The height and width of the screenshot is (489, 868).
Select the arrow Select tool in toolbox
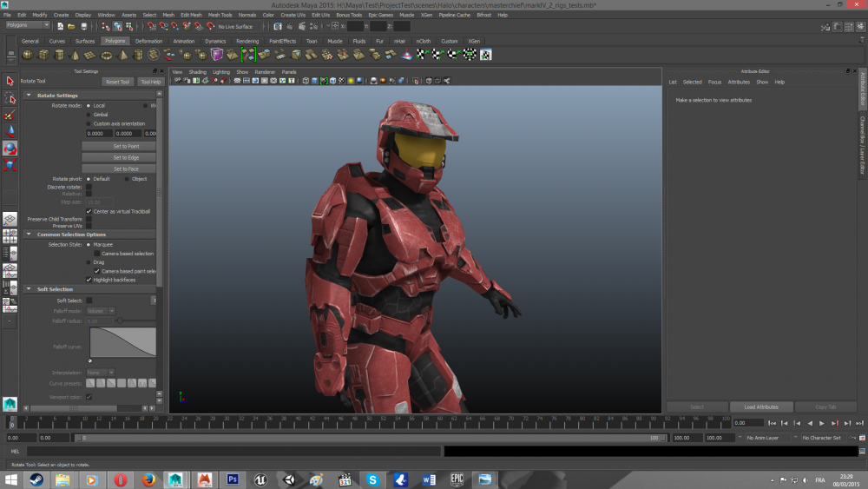(x=10, y=81)
